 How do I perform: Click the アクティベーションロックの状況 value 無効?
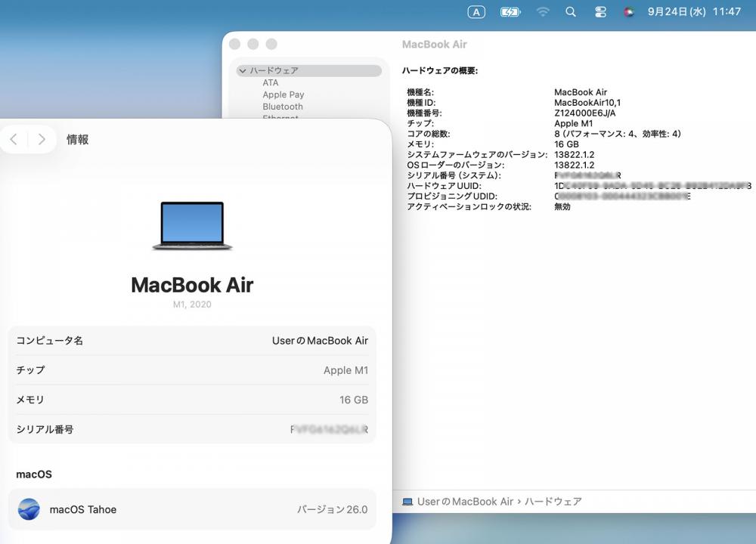(562, 207)
